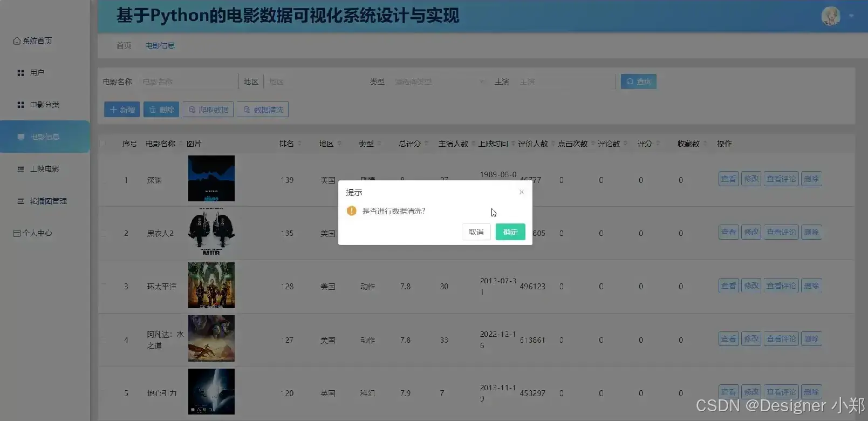
Task: Open the 深渊 movie poster thumbnail
Action: pyautogui.click(x=211, y=179)
